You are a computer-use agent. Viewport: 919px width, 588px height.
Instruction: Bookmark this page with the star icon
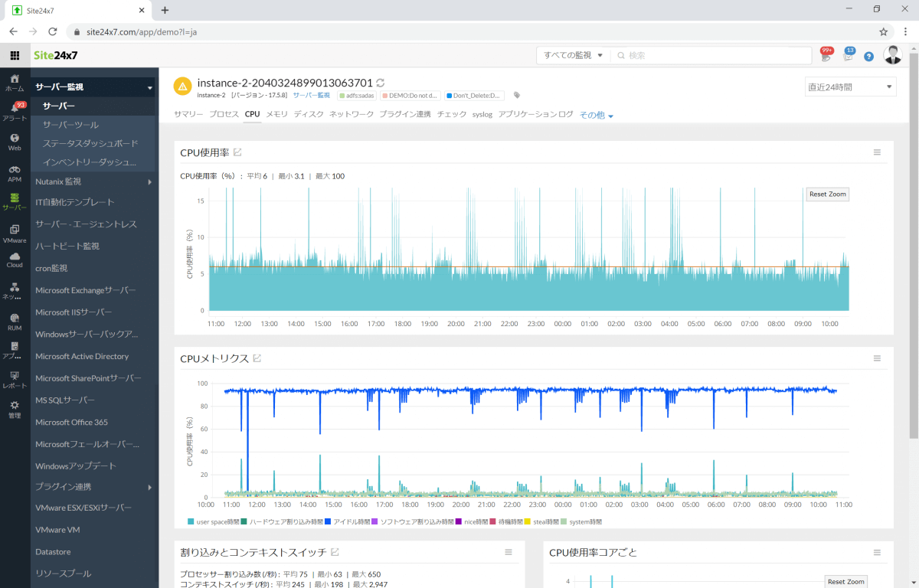click(883, 32)
